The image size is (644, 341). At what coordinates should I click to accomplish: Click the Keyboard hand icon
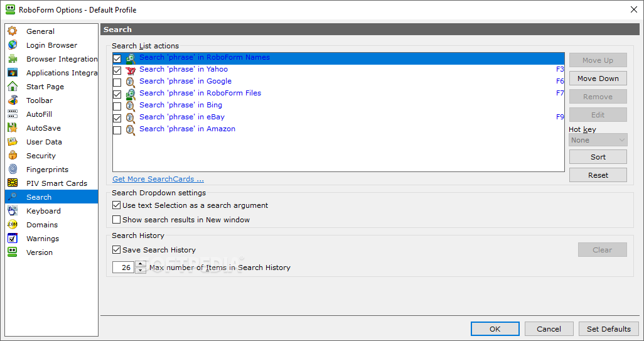tap(13, 211)
